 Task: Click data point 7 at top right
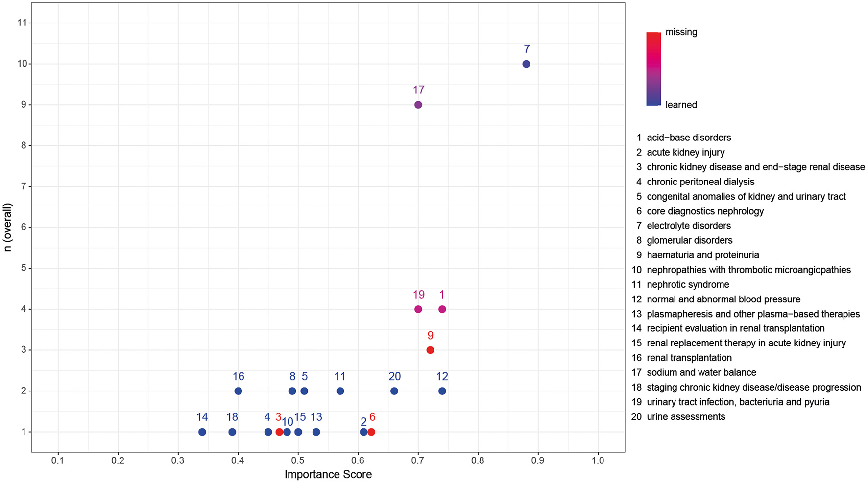[526, 64]
